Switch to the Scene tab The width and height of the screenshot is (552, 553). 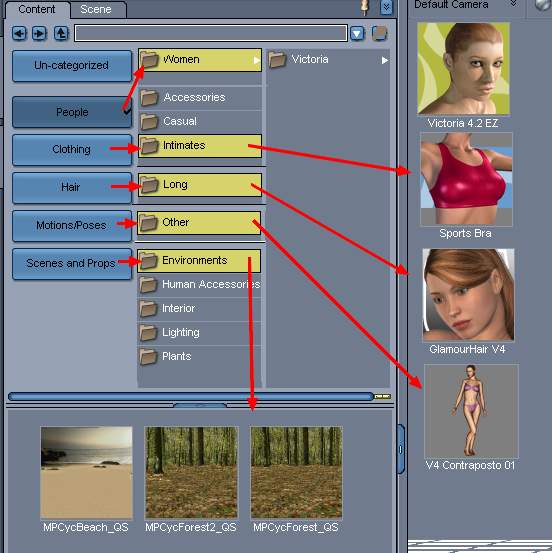pyautogui.click(x=96, y=10)
